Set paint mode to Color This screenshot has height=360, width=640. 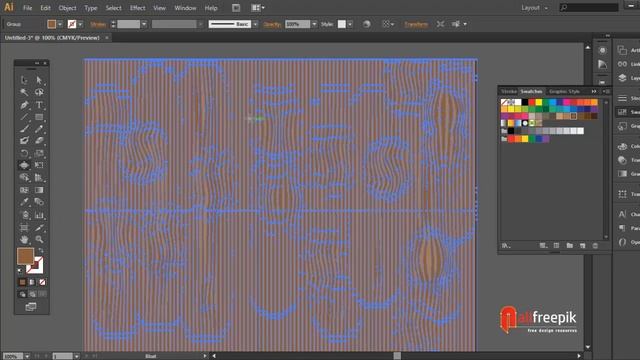22,282
